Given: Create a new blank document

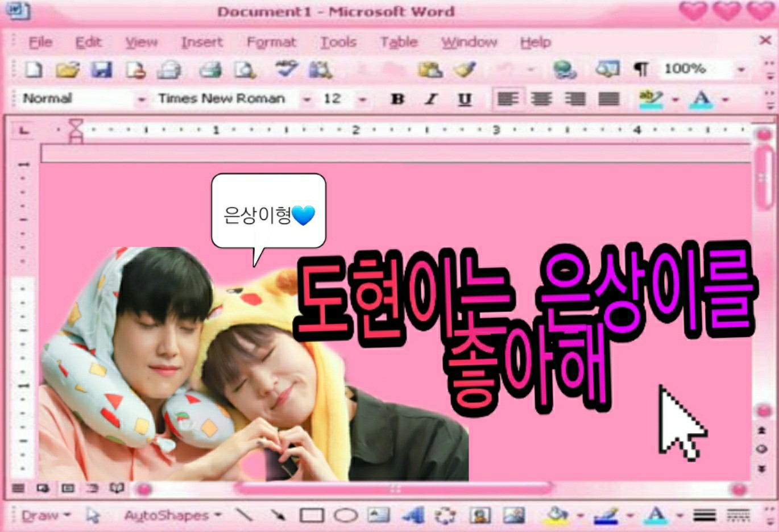Looking at the screenshot, I should (x=34, y=70).
